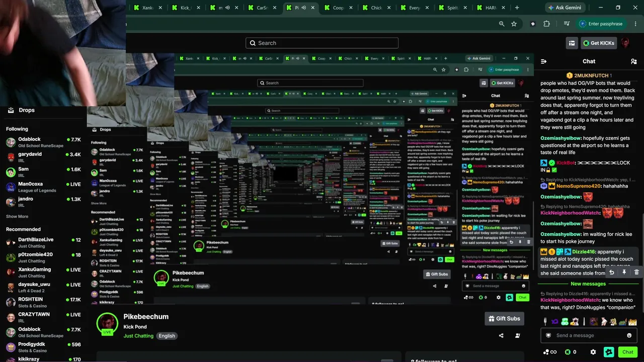Open Pikebeechum's live avatar on main page

click(x=107, y=323)
